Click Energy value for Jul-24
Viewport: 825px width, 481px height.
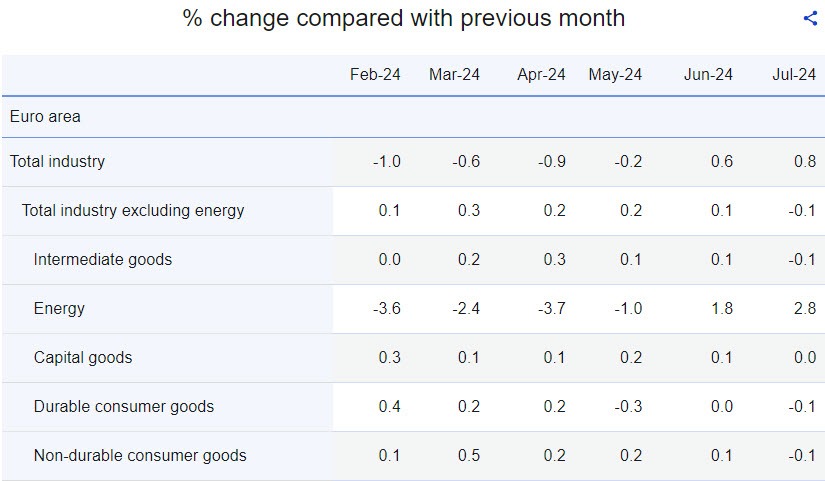pyautogui.click(x=804, y=308)
